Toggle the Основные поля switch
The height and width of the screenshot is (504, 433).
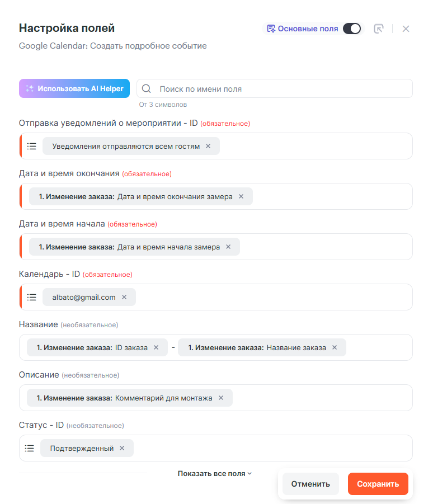point(351,29)
